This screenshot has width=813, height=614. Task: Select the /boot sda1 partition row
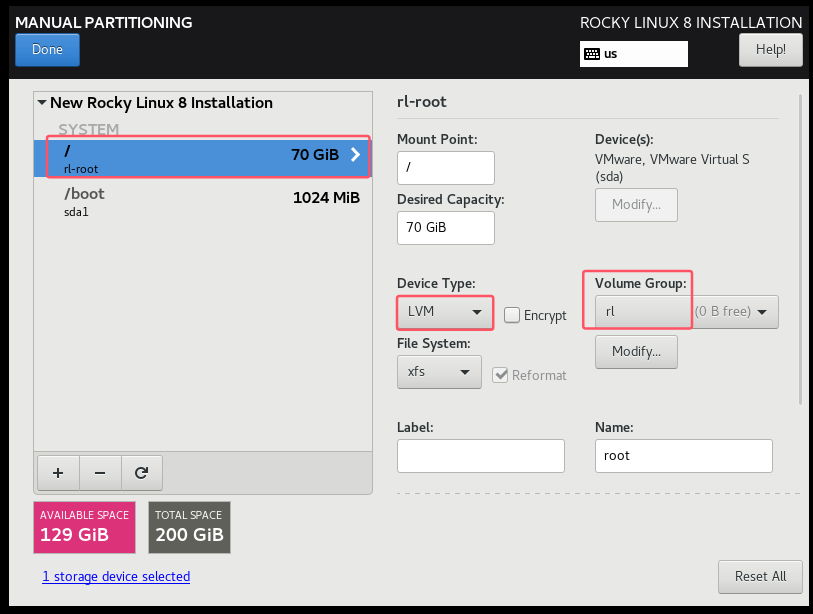click(203, 202)
